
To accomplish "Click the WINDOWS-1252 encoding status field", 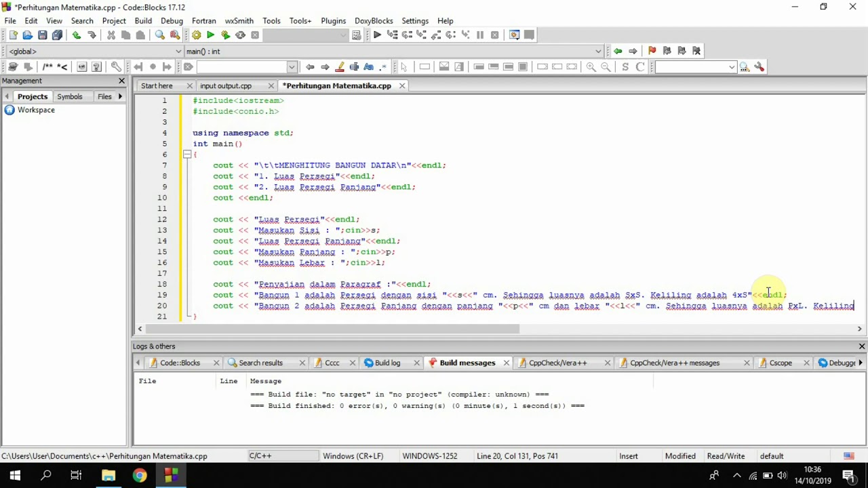I will click(x=430, y=456).
